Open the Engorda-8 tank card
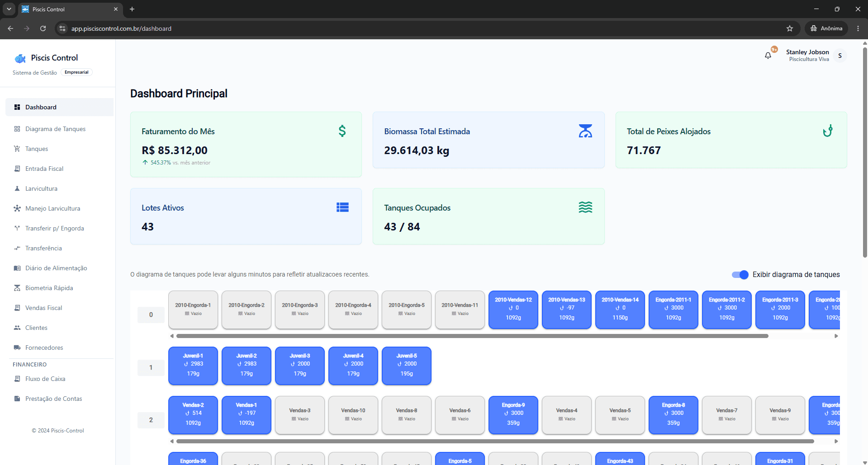868x465 pixels. (674, 415)
